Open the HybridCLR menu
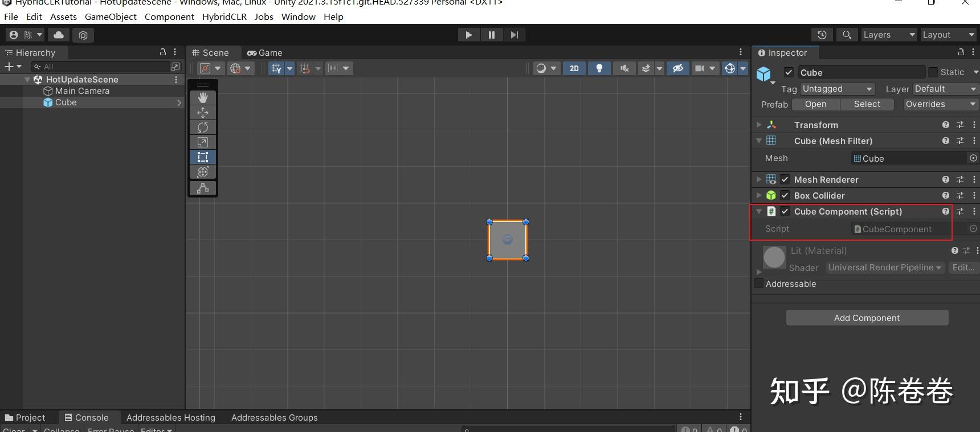 point(224,17)
